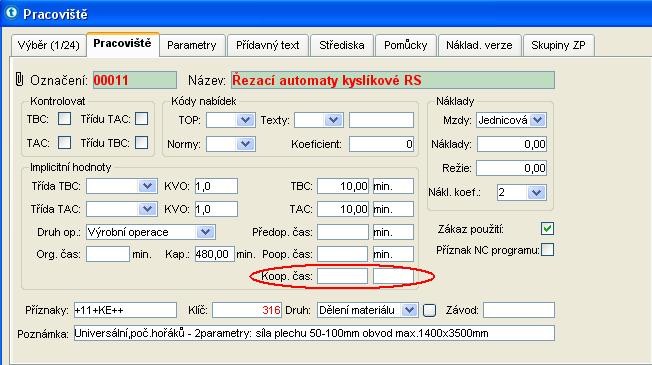Click the Označení field 00011
Viewport: 652px width, 365px height.
(x=135, y=80)
